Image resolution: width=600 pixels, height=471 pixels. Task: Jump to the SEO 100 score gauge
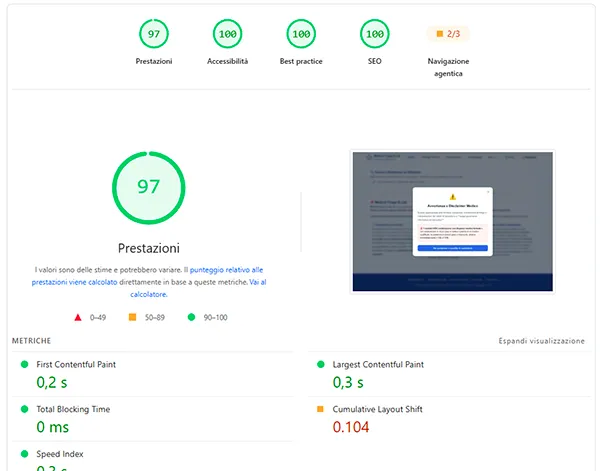(x=375, y=34)
